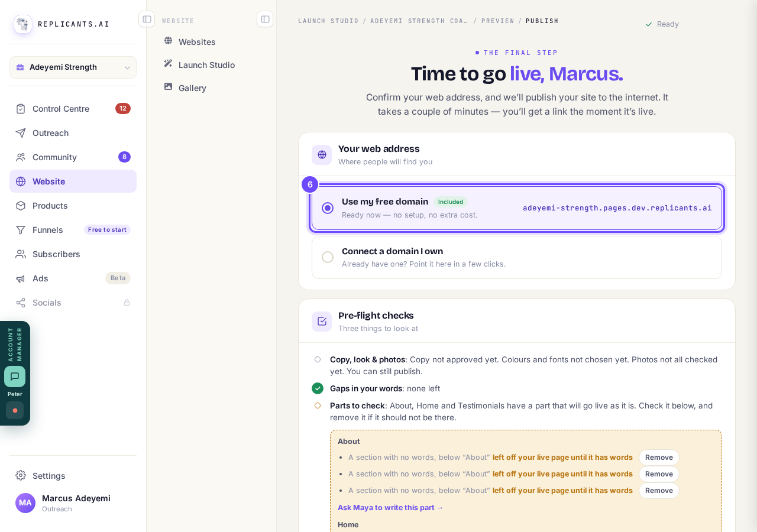Click Ask Maya to write this part

[390, 508]
